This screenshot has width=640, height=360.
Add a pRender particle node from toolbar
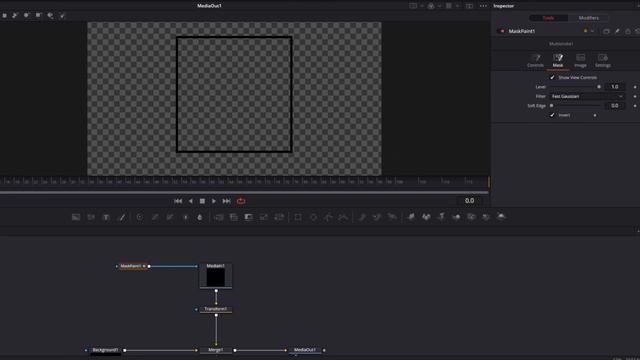tap(392, 217)
